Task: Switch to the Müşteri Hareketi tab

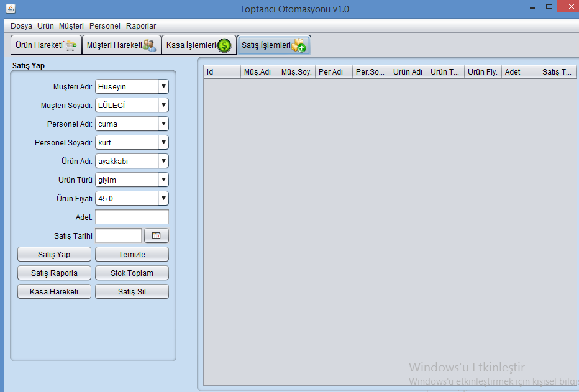Action: (x=121, y=45)
